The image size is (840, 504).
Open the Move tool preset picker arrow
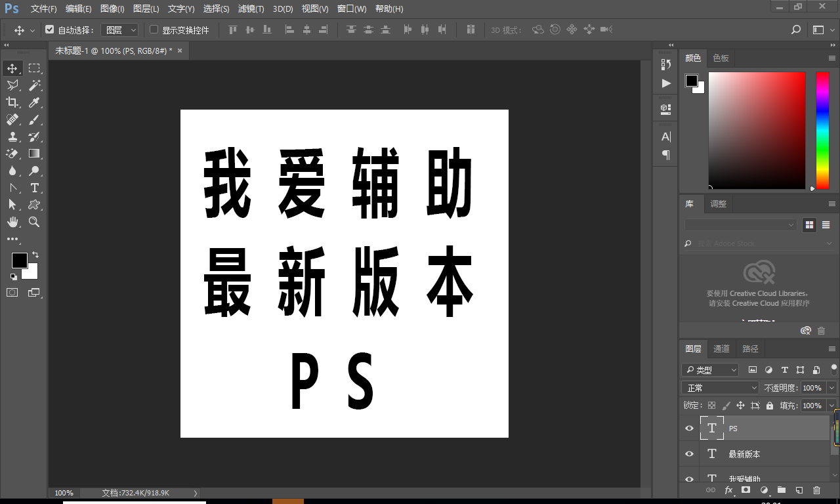(32, 30)
